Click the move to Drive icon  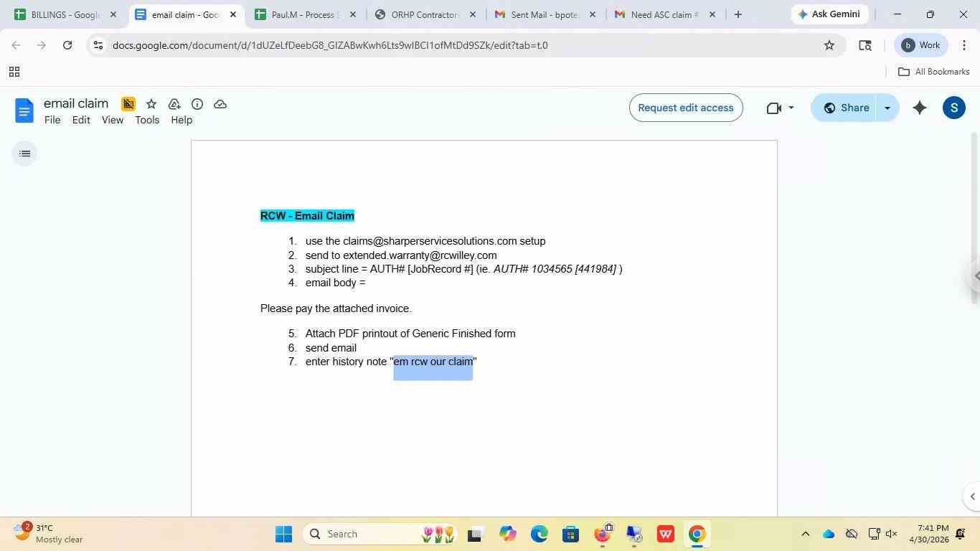tap(174, 104)
